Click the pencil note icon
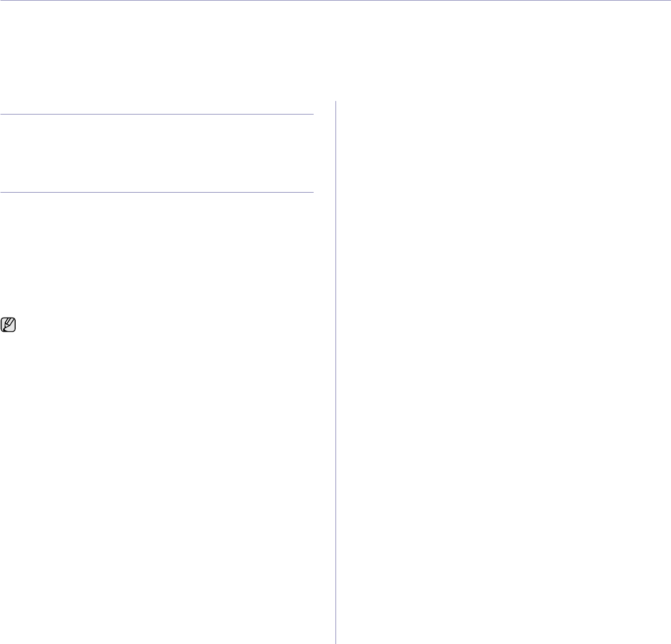This screenshot has width=671, height=644. click(x=9, y=324)
